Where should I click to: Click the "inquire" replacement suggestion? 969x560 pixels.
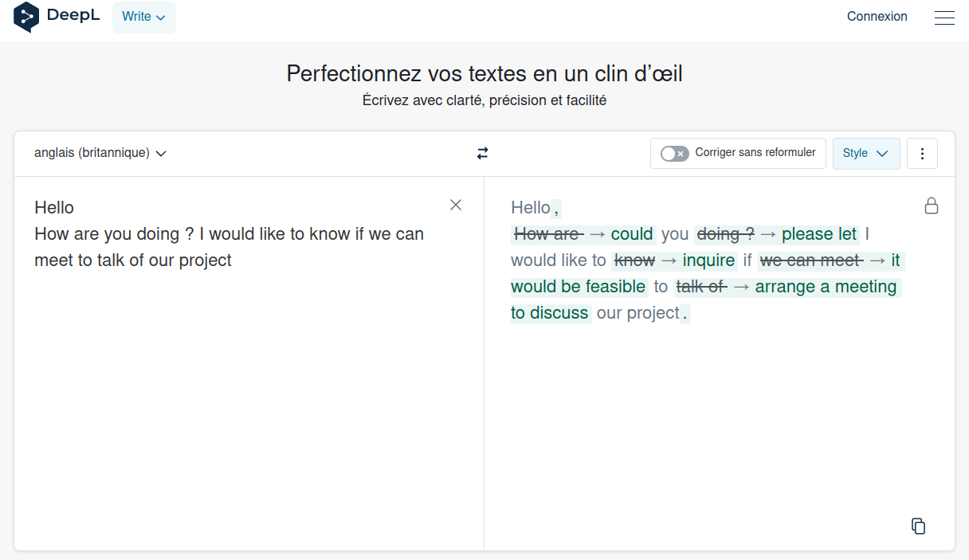point(708,260)
